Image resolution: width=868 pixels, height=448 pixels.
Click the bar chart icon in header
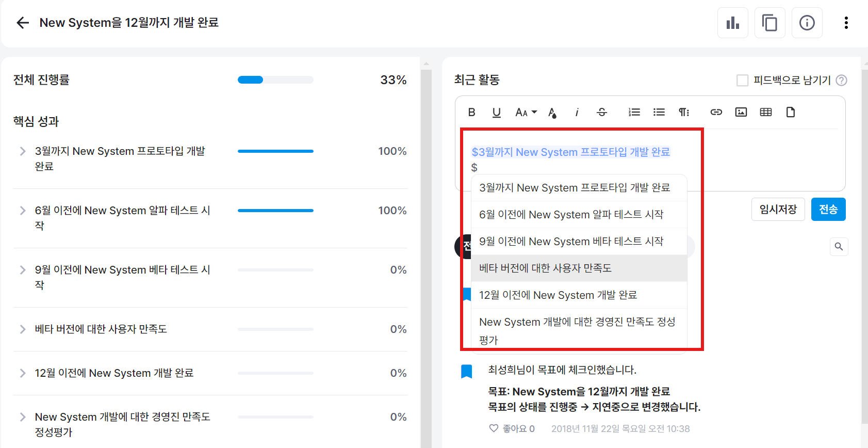click(732, 23)
